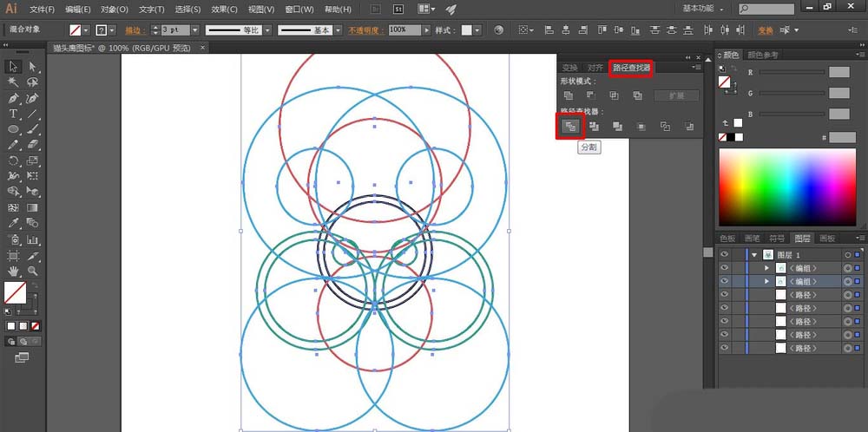The height and width of the screenshot is (432, 868).
Task: Click the Divide (分割) pathfinder icon
Action: pyautogui.click(x=570, y=127)
